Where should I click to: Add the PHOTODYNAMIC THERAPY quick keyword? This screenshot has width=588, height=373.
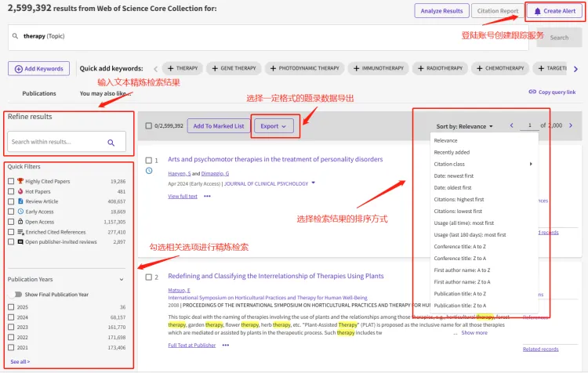pyautogui.click(x=304, y=68)
